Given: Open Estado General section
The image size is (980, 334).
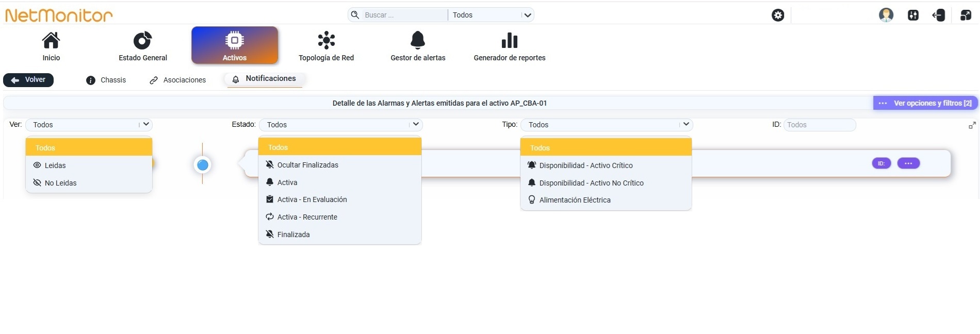Looking at the screenshot, I should tap(143, 46).
